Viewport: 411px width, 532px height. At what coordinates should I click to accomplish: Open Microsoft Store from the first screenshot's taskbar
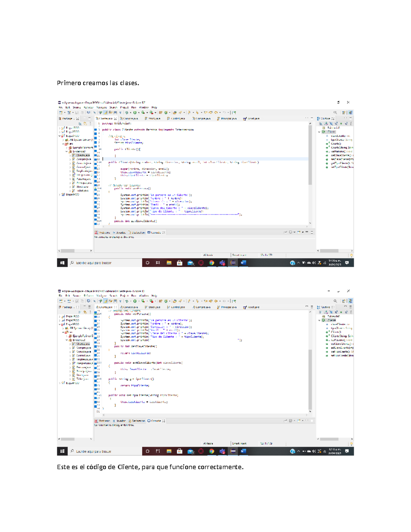(179, 263)
